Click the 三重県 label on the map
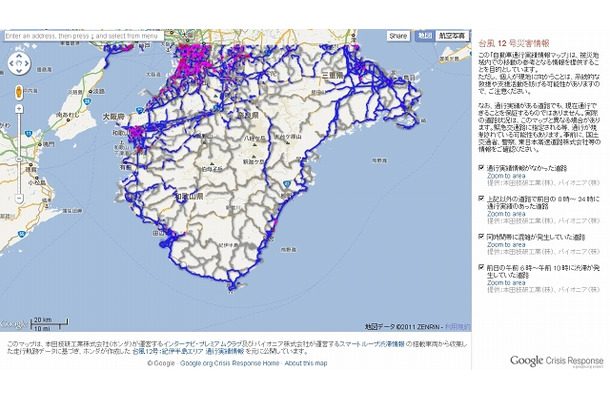The height and width of the screenshot is (400, 610). pos(332,75)
